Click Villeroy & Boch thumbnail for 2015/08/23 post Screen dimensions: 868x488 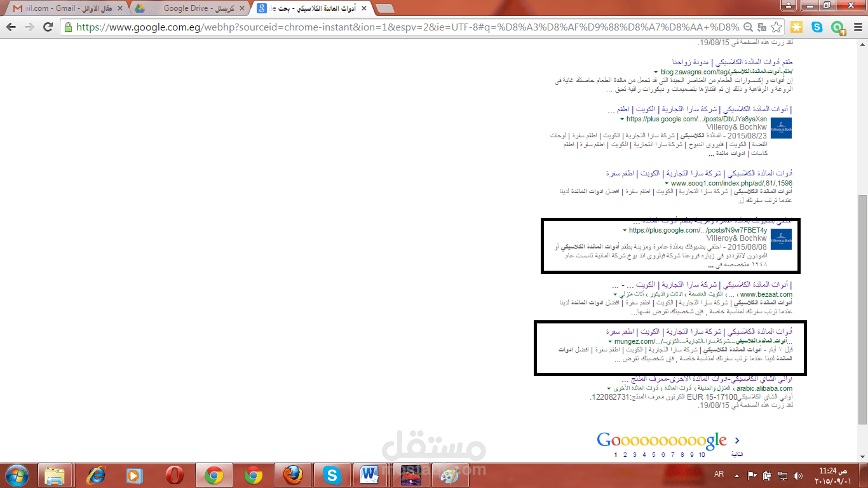pyautogui.click(x=781, y=128)
